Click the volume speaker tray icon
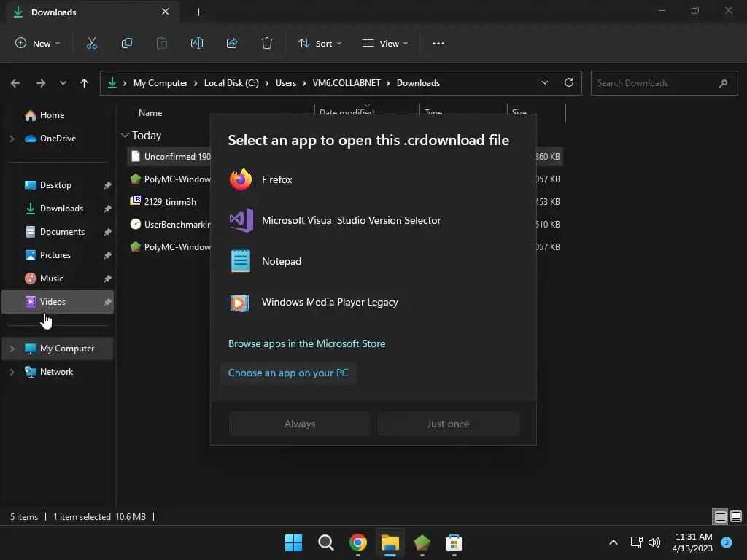Viewport: 747px width, 560px height. [x=654, y=542]
